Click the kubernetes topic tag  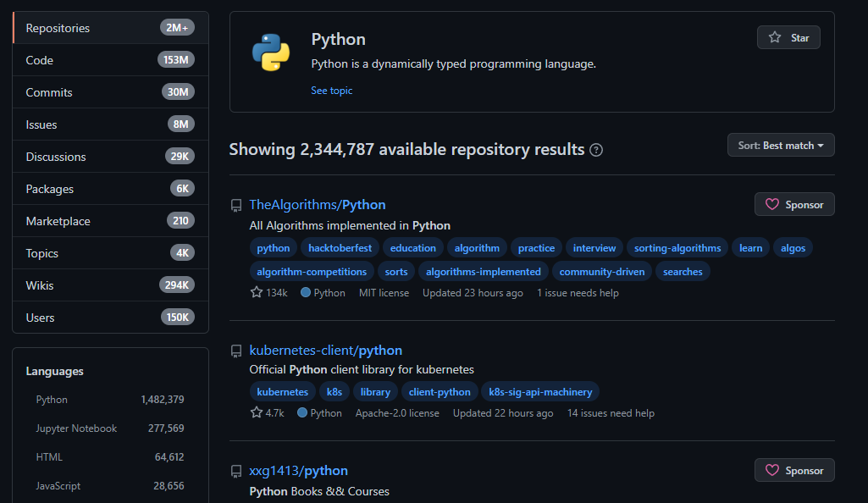[x=282, y=392]
